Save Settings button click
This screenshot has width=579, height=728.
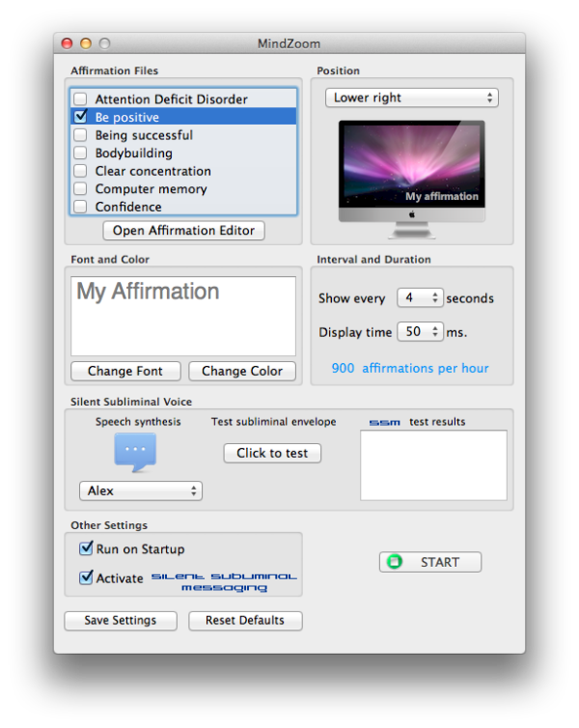tap(123, 621)
